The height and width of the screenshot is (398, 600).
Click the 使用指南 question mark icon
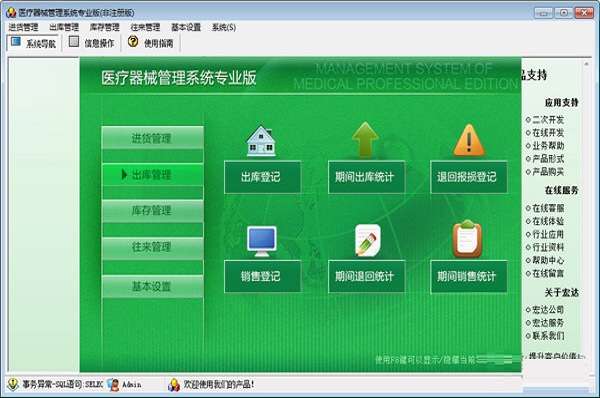coord(133,41)
